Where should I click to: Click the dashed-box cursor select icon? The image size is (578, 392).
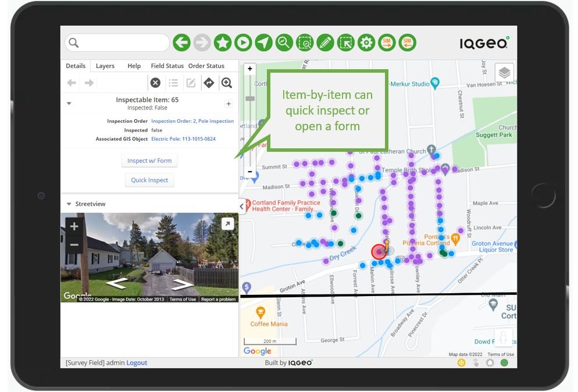[346, 43]
